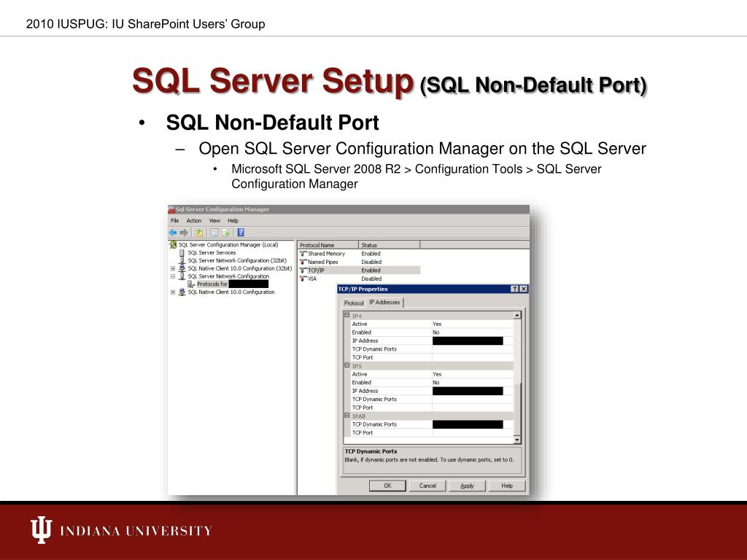Screen dimensions: 747x560
Task: Expand SQL Native Client 10.0 Configuration (32bit)
Action: tap(173, 268)
